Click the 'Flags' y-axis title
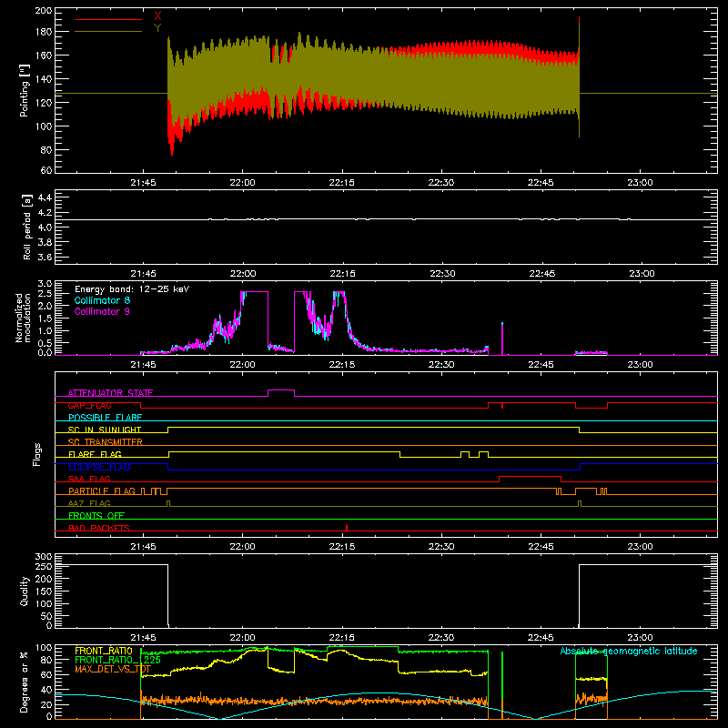This screenshot has height=728, width=728. pos(37,454)
